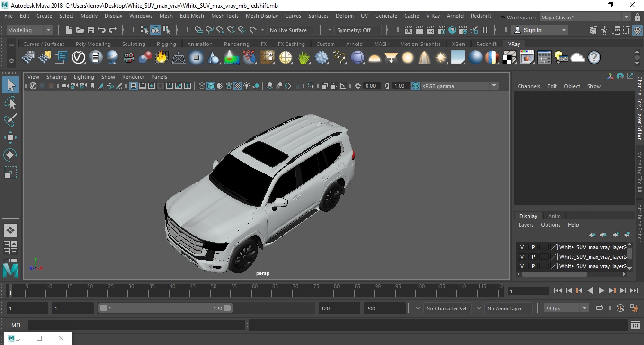Image resolution: width=644 pixels, height=345 pixels.
Task: Open V-Ray help question mark icon
Action: pyautogui.click(x=594, y=58)
